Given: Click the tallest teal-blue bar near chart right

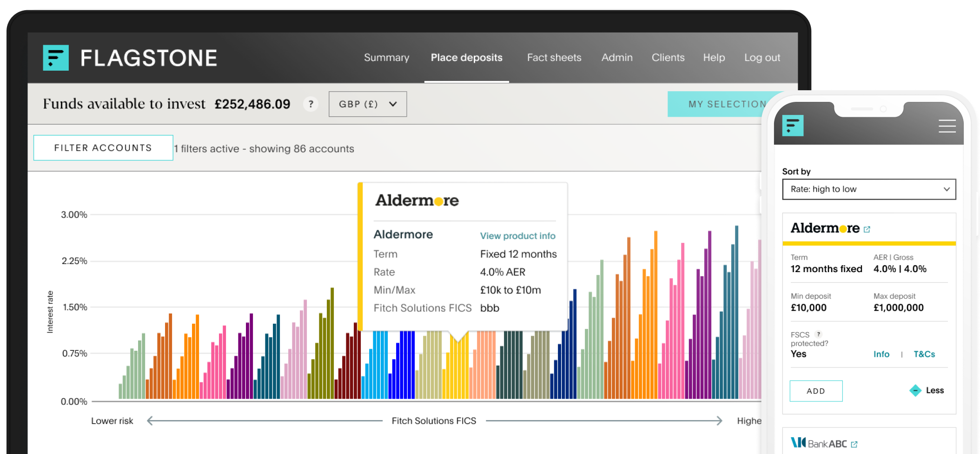Looking at the screenshot, I should 736,312.
